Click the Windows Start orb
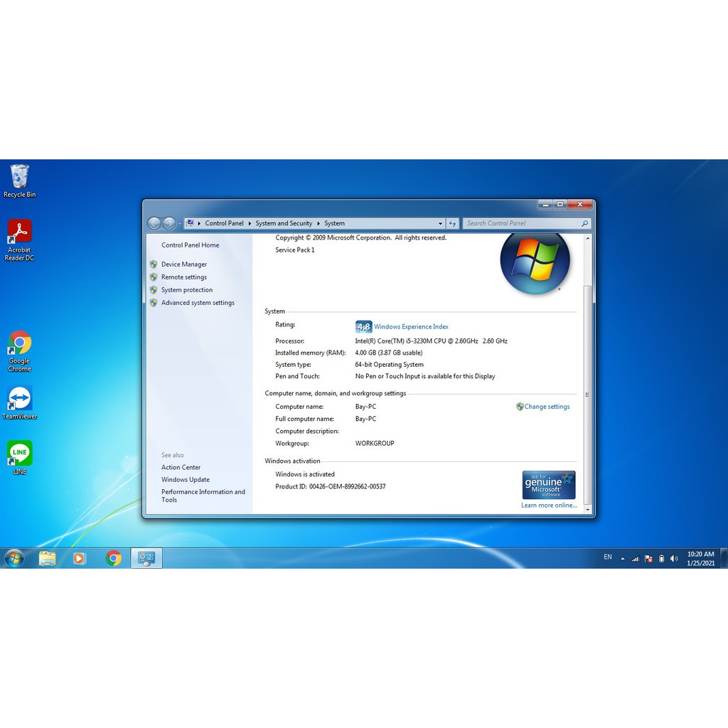Screen dimensions: 728x728 pyautogui.click(x=14, y=558)
